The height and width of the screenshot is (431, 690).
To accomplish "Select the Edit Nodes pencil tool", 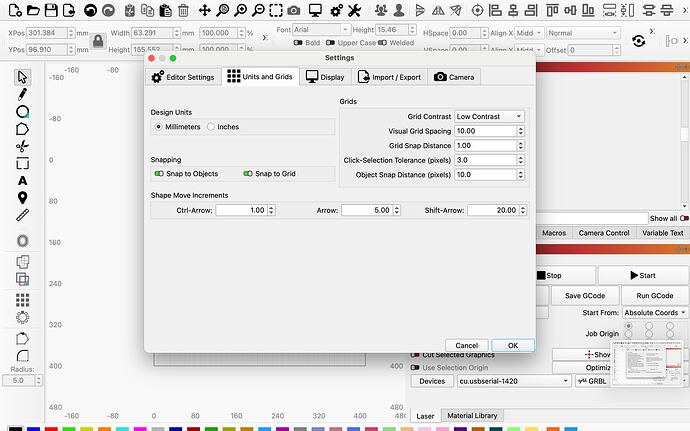I will (22, 94).
